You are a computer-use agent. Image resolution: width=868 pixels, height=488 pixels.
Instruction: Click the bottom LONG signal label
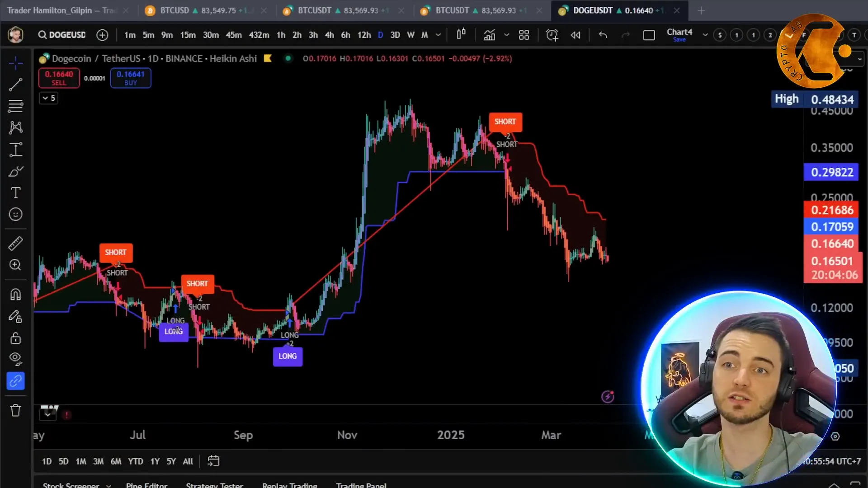pos(288,356)
